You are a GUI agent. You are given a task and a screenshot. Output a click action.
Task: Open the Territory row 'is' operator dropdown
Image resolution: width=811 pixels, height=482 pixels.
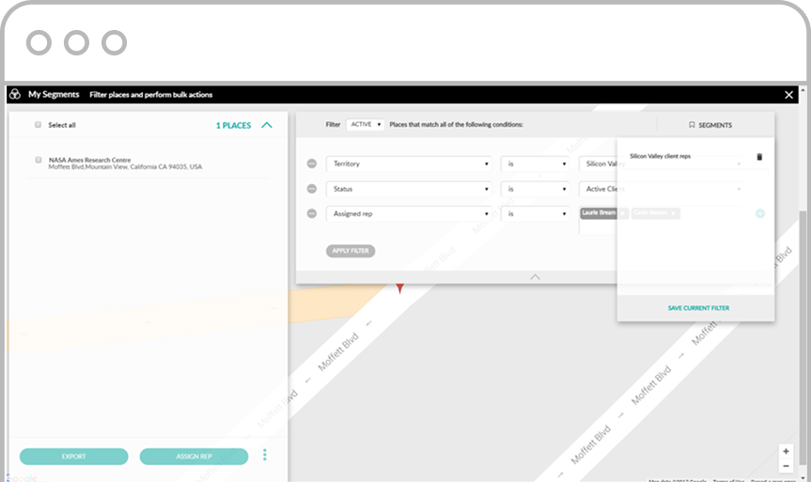(535, 164)
